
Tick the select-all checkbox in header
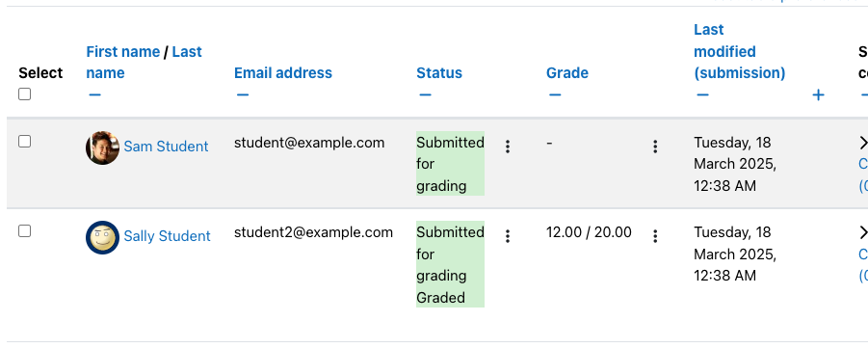tap(24, 94)
